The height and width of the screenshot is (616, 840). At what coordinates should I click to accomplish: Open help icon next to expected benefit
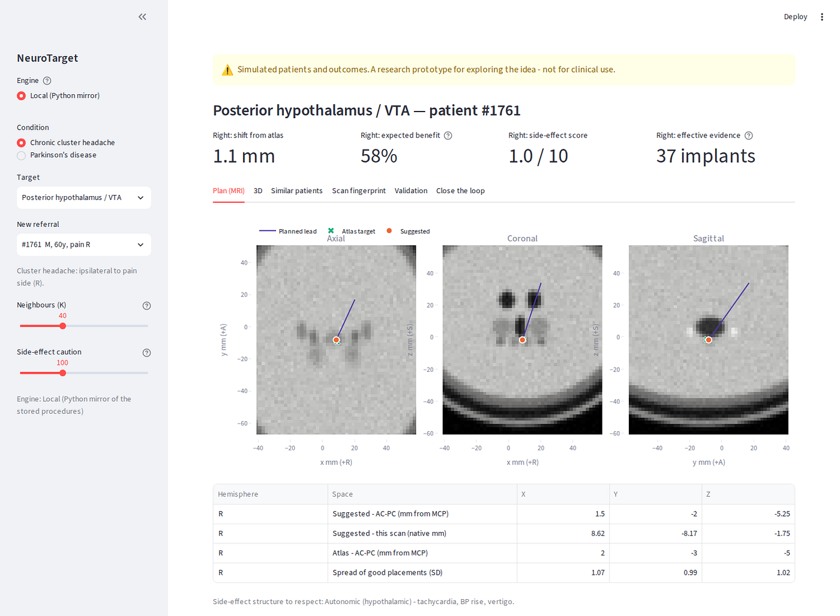click(448, 136)
